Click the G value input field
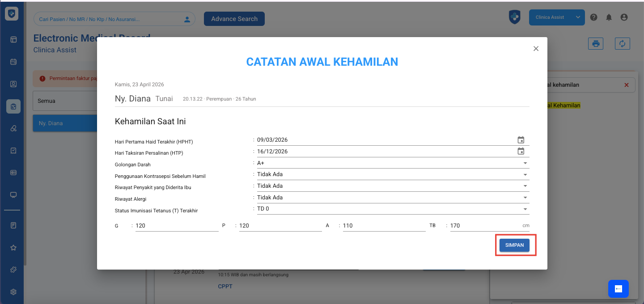Viewport: 644px width, 304px height. [x=177, y=226]
